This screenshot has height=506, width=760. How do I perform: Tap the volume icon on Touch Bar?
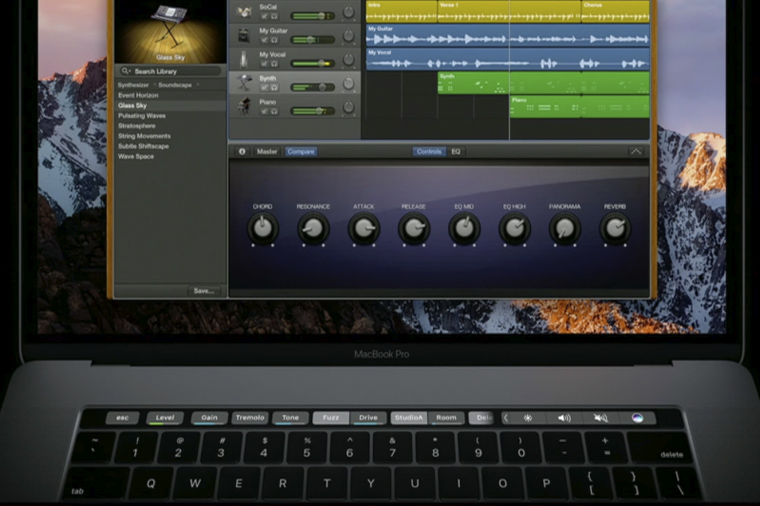pos(564,418)
